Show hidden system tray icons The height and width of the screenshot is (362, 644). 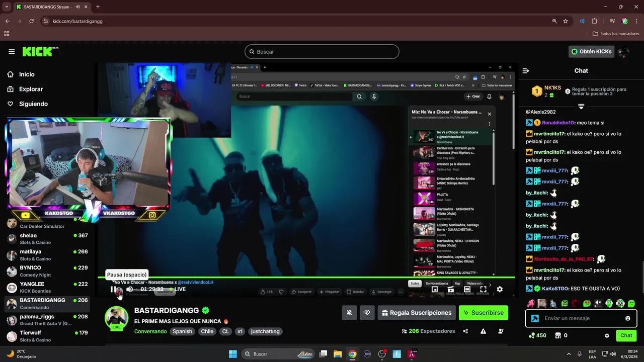click(x=569, y=354)
